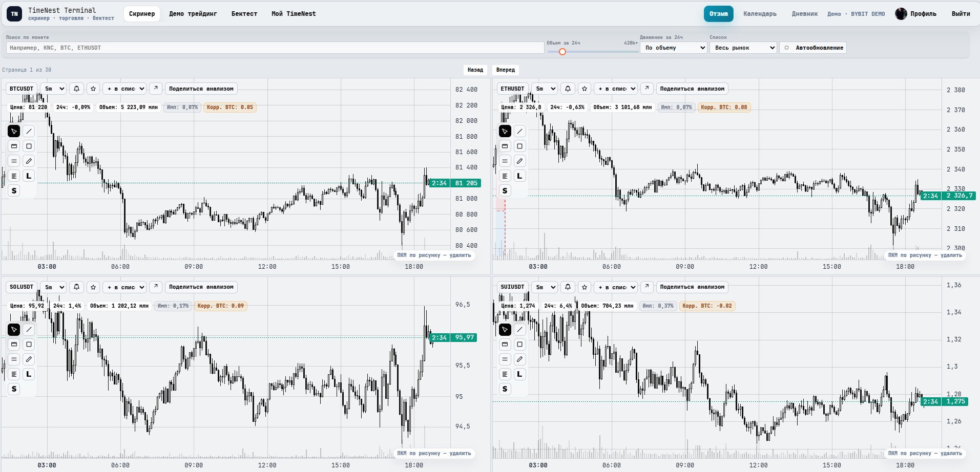This screenshot has height=472, width=980.
Task: Star SOLUSDT as favorite
Action: pos(93,287)
